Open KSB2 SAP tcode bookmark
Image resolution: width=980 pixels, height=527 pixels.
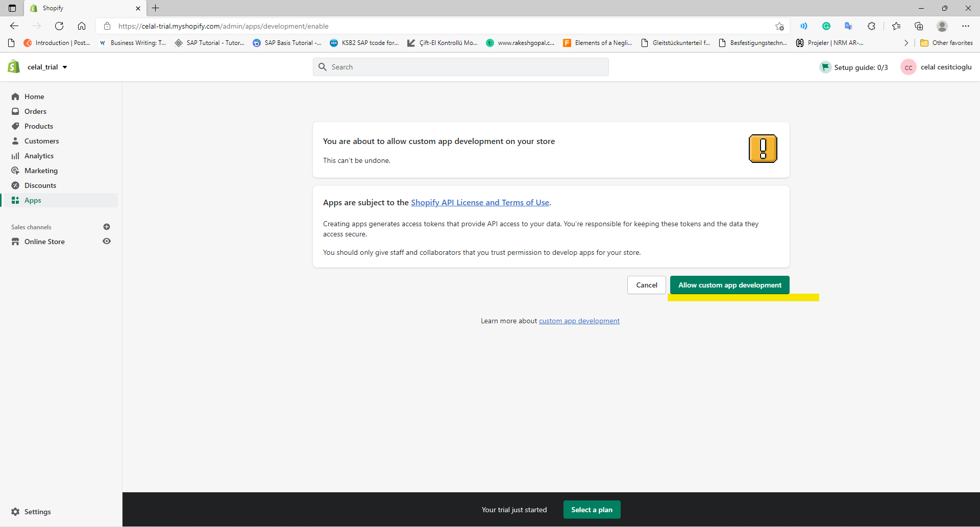364,43
